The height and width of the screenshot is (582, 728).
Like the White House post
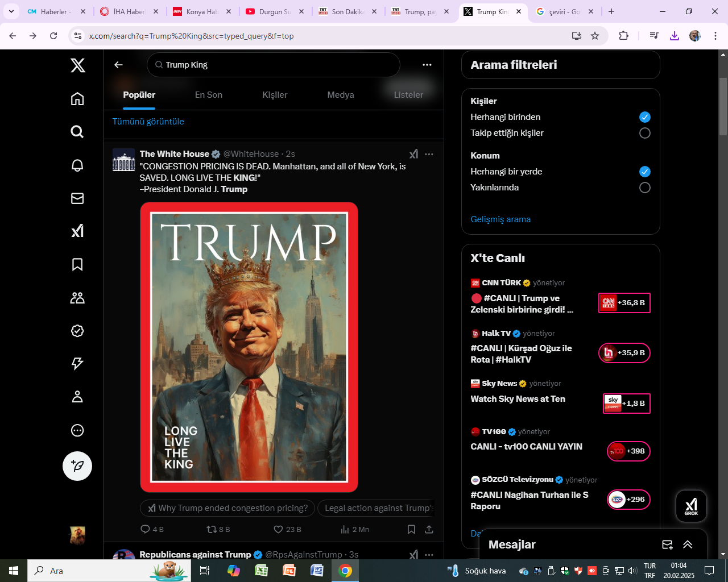(287, 529)
